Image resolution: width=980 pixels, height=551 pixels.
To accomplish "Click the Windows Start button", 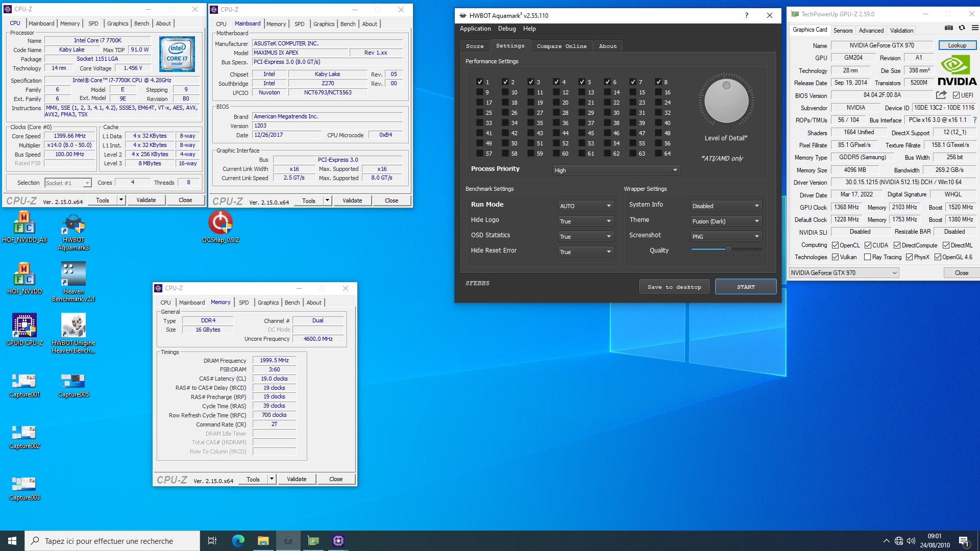I will pos(12,541).
